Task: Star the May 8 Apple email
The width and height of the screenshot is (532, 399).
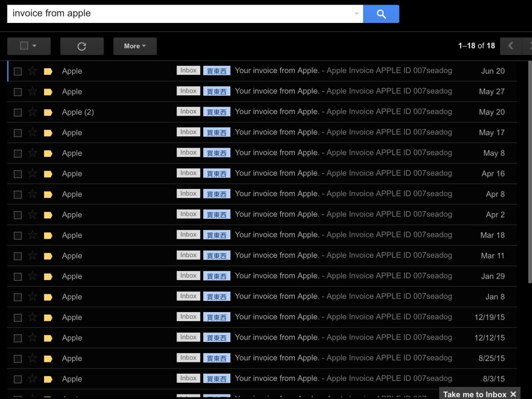Action: [32, 153]
